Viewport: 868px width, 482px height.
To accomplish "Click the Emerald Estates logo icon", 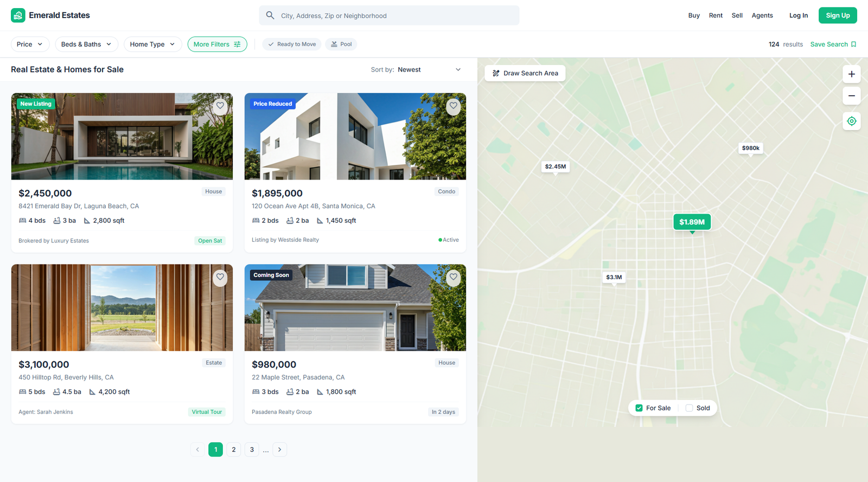I will point(18,15).
